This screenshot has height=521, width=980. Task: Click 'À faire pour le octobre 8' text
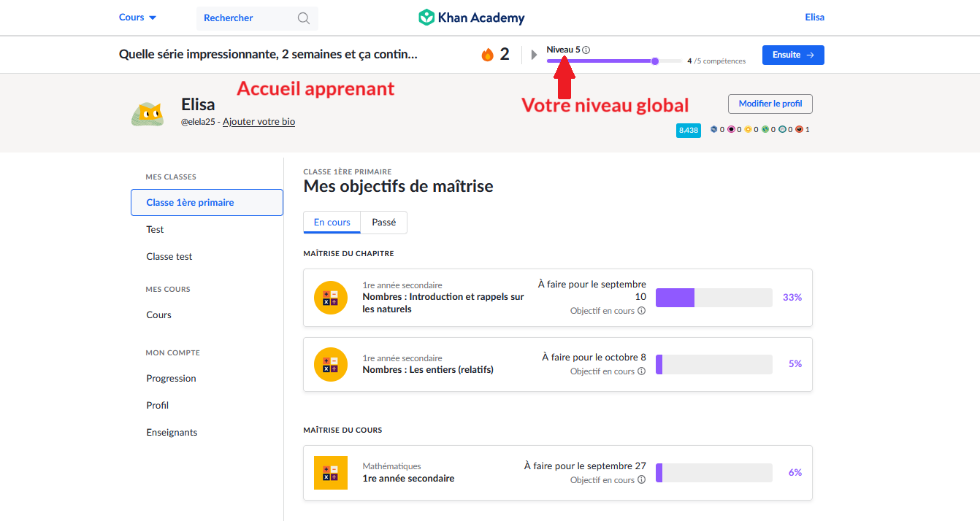tap(594, 358)
